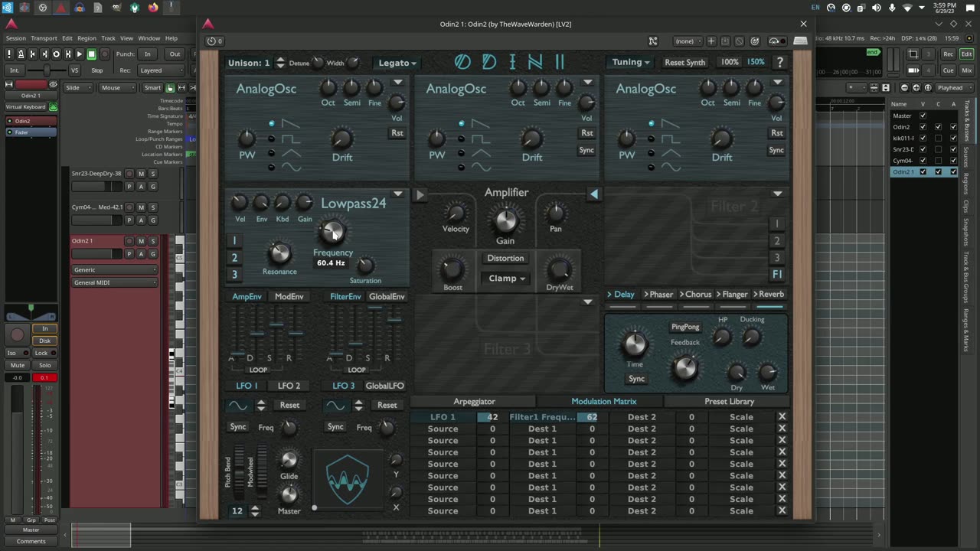Route oscillator to filter 1 button
Image resolution: width=980 pixels, height=551 pixels.
coord(234,241)
